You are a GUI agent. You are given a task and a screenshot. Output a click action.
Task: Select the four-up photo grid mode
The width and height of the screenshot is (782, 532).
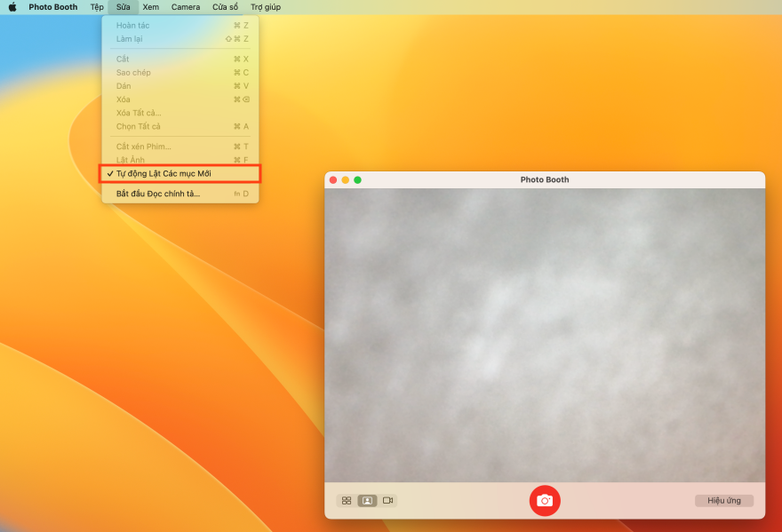tap(347, 501)
